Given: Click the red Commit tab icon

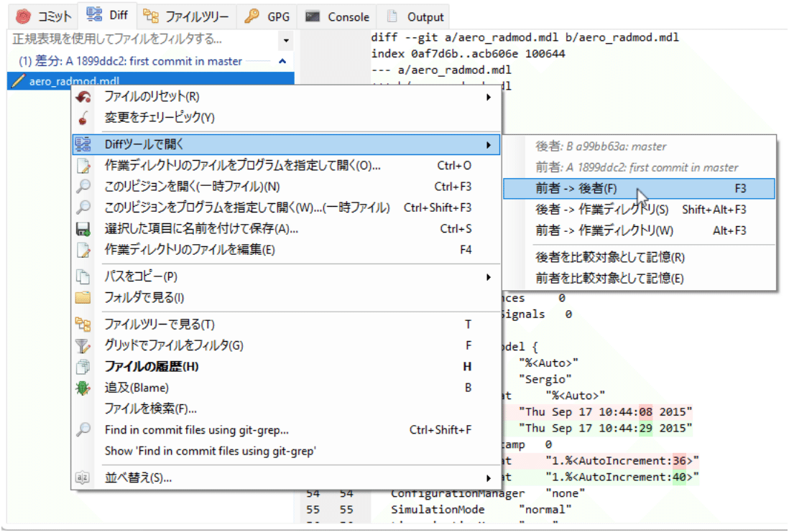Looking at the screenshot, I should pyautogui.click(x=23, y=17).
